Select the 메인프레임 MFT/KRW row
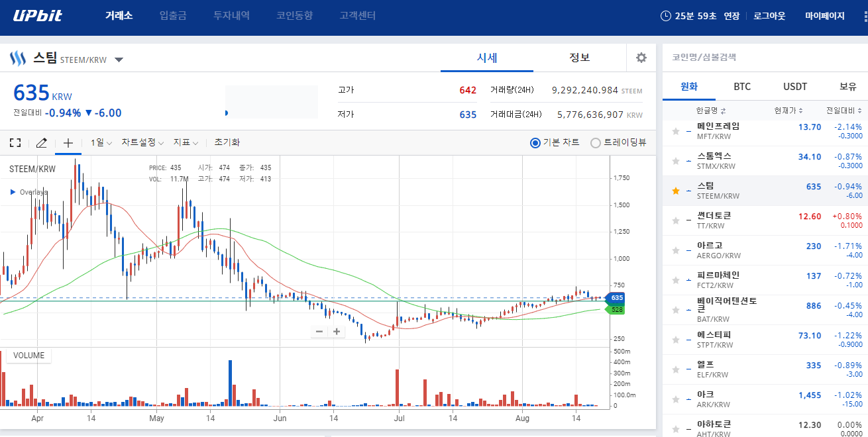Screen dimensions: 868x437 765,131
